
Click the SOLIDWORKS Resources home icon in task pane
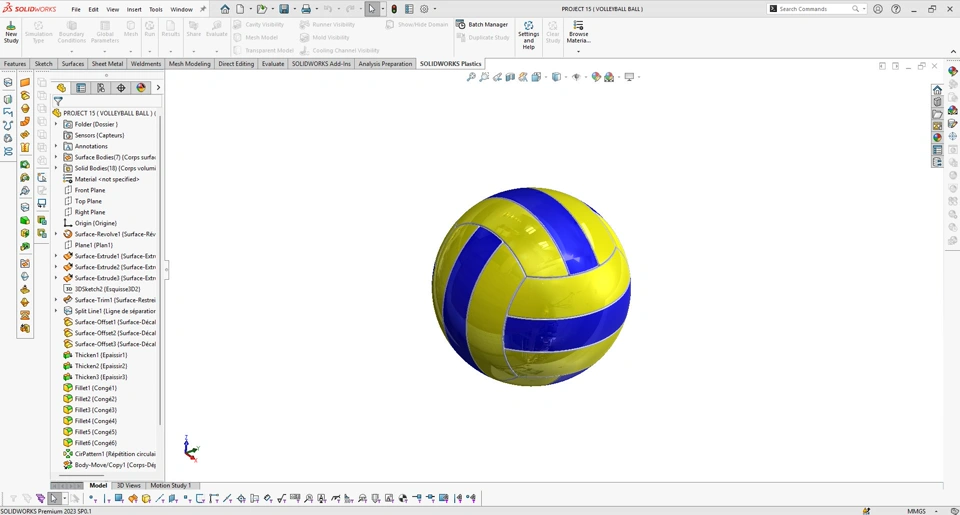pyautogui.click(x=937, y=90)
